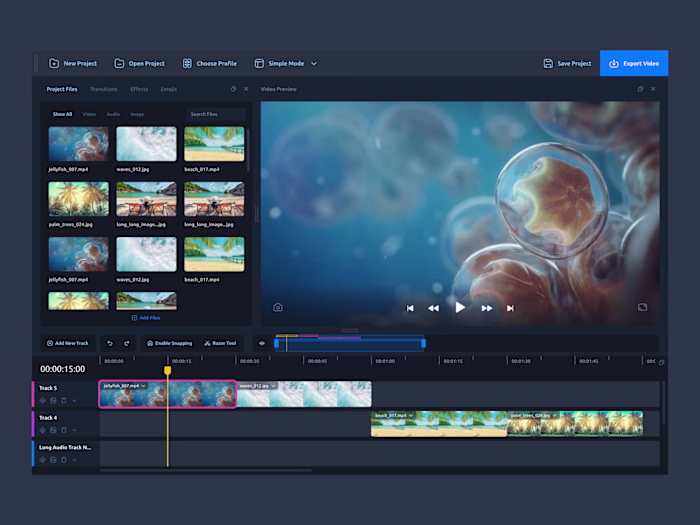700x525 pixels.
Task: Jump to the start of the video
Action: click(410, 308)
